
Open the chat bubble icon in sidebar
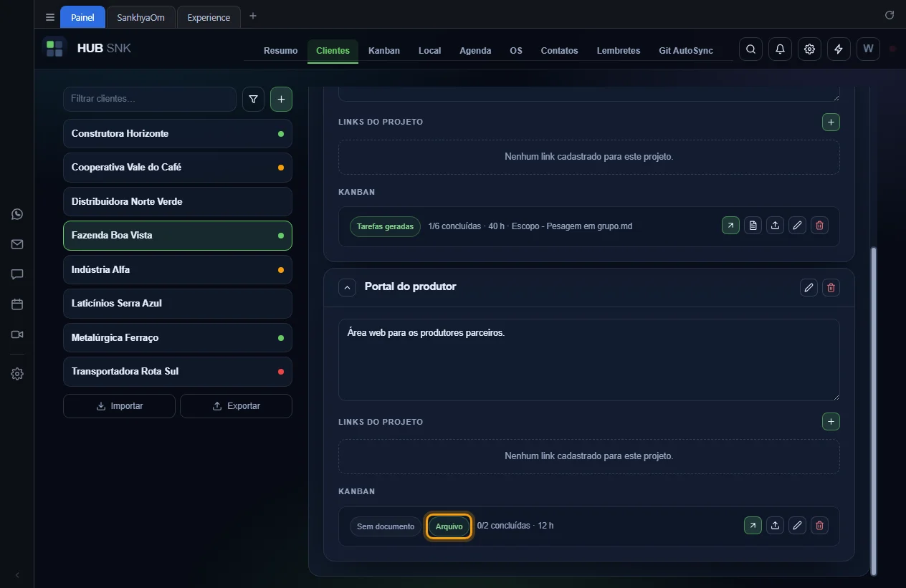click(x=17, y=274)
